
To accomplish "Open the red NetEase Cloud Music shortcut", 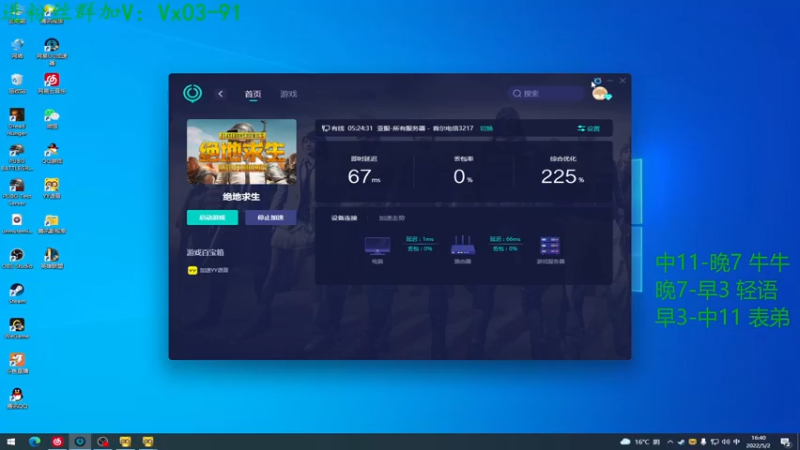I will 52,83.
